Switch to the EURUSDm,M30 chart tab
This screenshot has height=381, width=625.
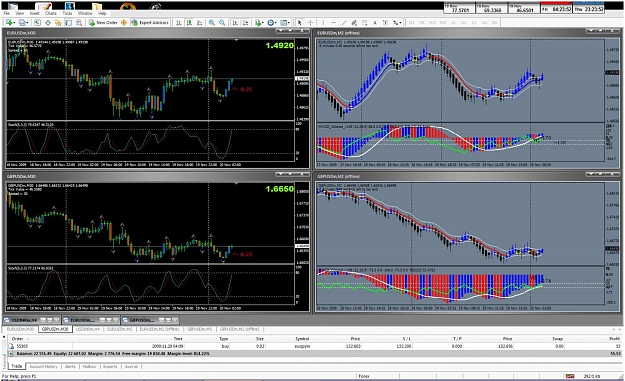pos(20,329)
